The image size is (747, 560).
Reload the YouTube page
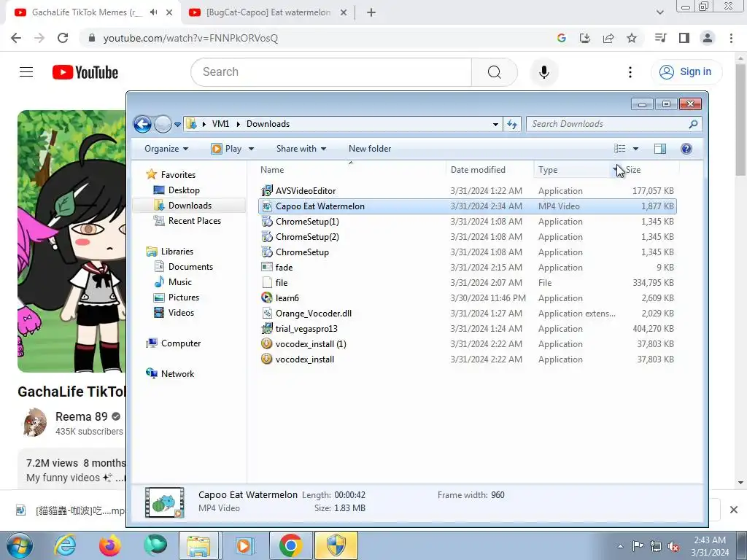(x=63, y=38)
